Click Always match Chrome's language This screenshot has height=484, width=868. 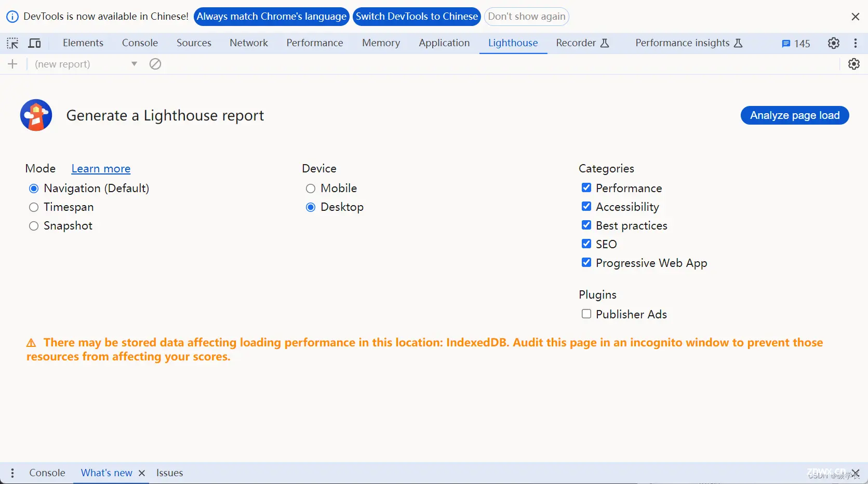pos(272,17)
